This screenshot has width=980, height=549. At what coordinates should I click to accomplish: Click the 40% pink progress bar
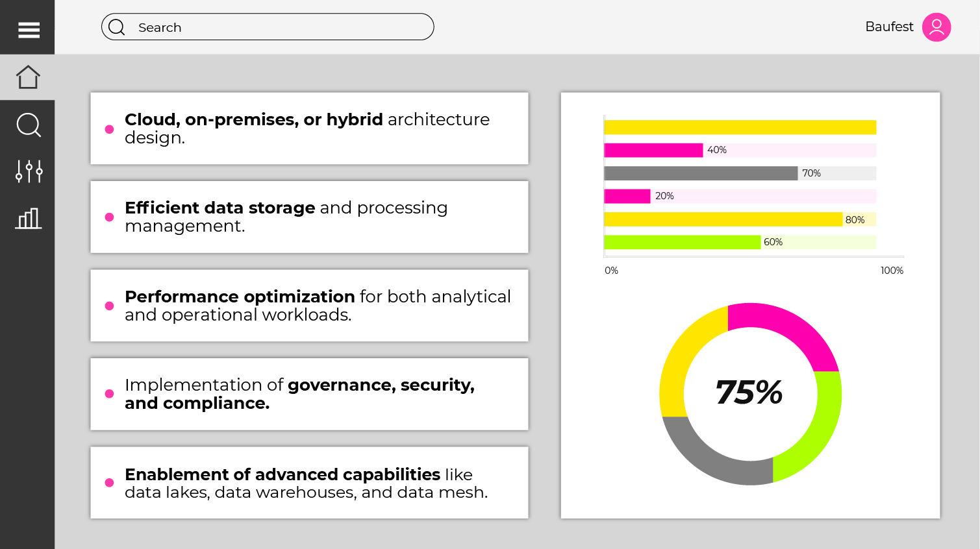click(x=653, y=151)
